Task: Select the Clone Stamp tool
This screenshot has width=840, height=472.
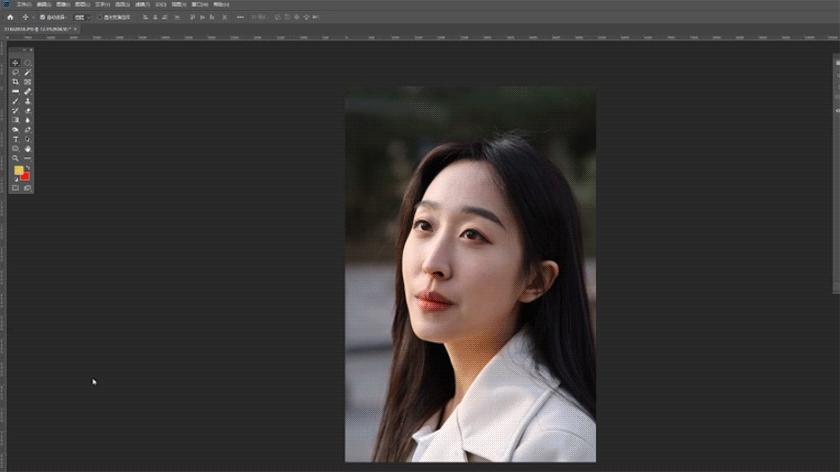Action: pos(27,101)
